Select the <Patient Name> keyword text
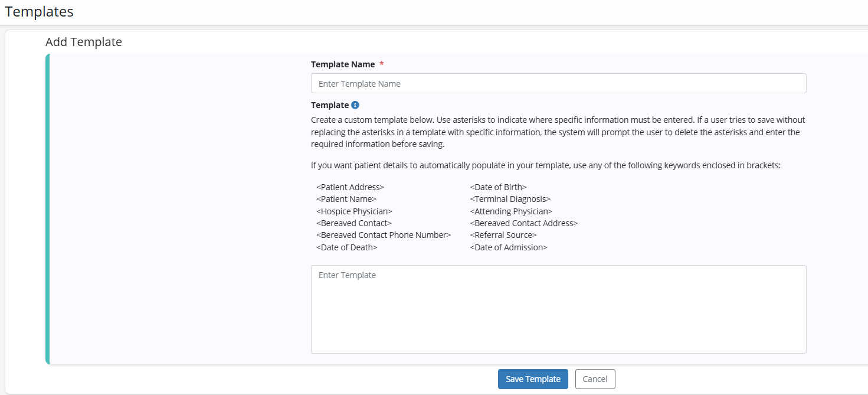Screen dimensions: 868x395 (346, 199)
